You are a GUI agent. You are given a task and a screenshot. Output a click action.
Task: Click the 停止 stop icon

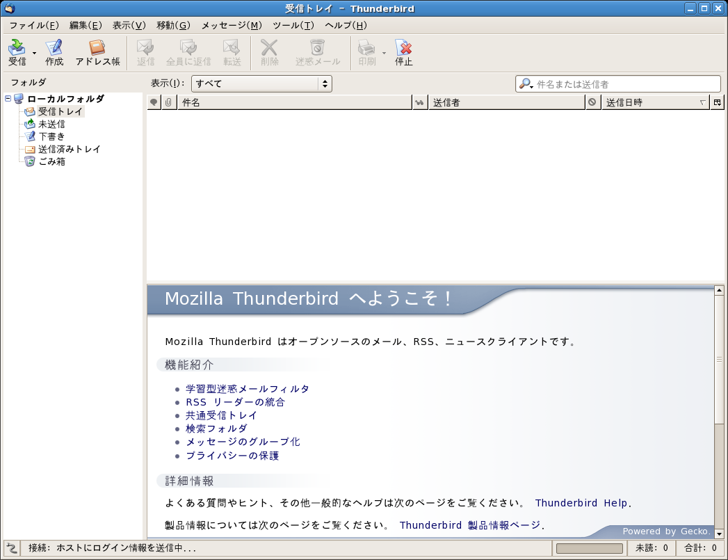(403, 52)
